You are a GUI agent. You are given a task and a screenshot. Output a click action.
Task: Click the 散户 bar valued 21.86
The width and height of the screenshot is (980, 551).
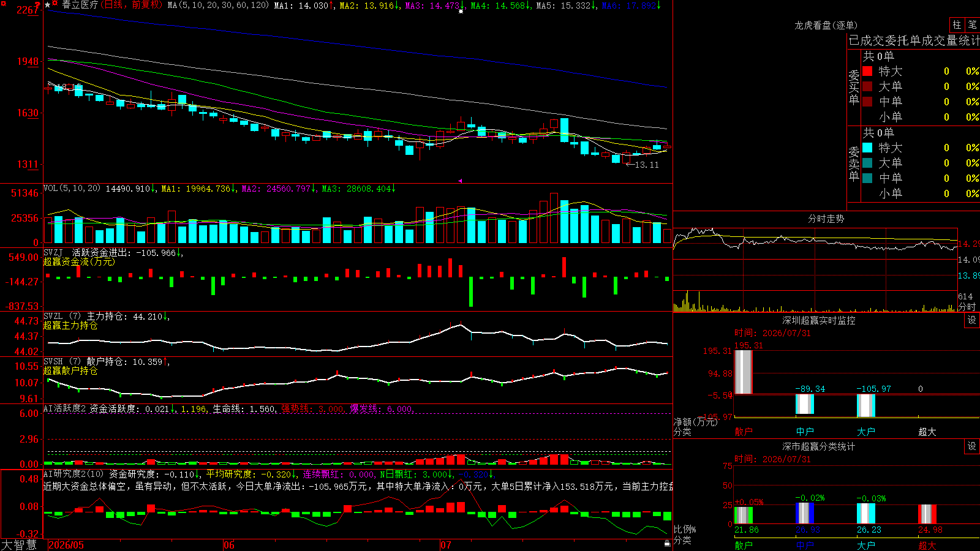pyautogui.click(x=744, y=515)
